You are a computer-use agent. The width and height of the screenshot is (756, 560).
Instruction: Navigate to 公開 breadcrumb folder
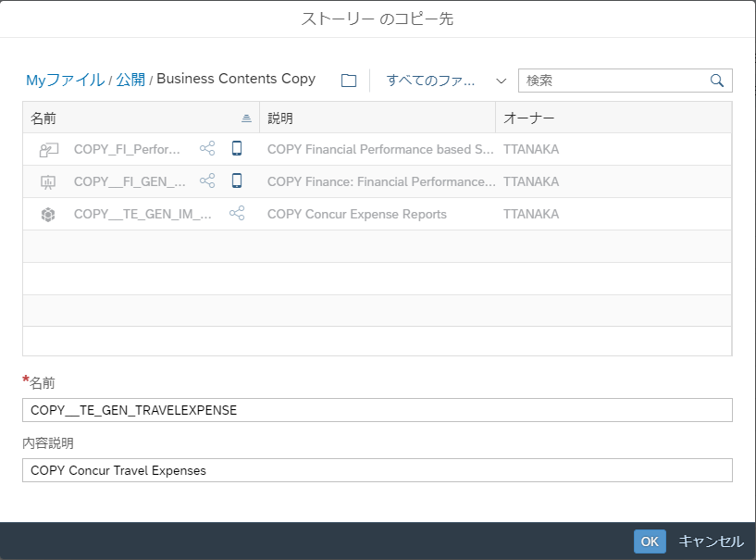click(130, 80)
